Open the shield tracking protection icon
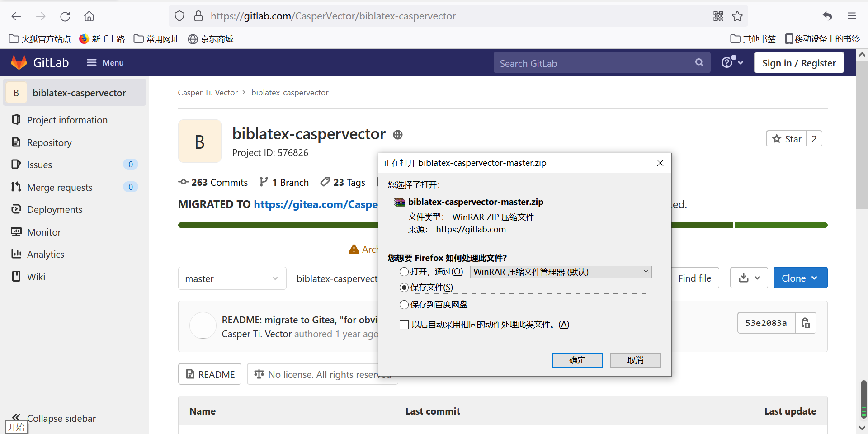Image resolution: width=868 pixels, height=434 pixels. pyautogui.click(x=179, y=16)
